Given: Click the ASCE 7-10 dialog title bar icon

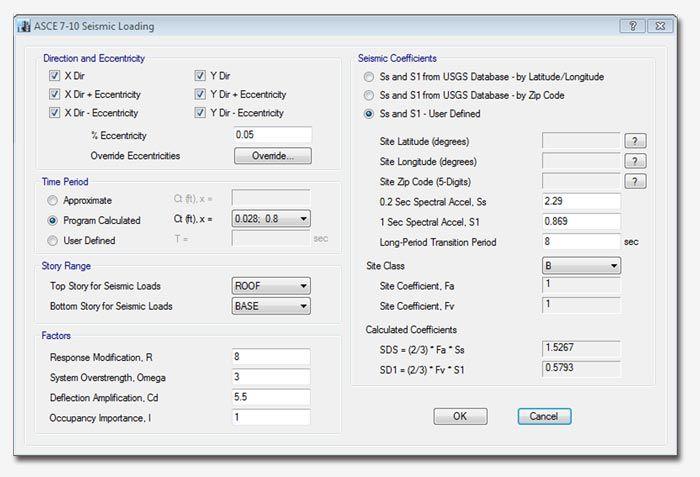Looking at the screenshot, I should [24, 26].
